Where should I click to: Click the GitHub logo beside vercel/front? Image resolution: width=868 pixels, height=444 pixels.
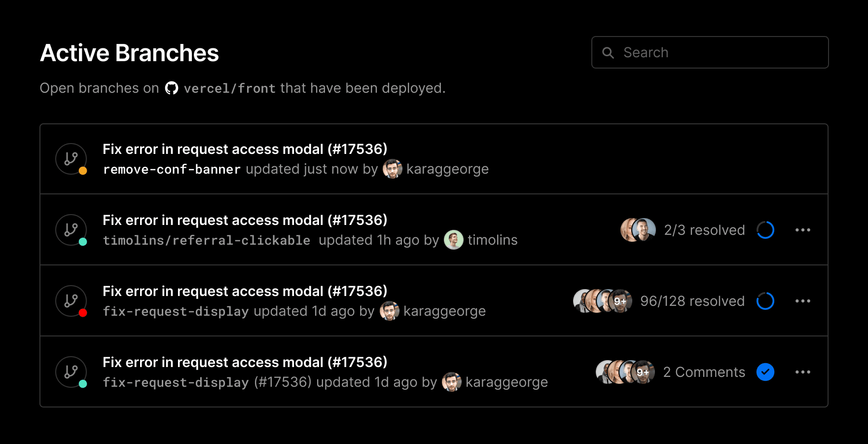tap(172, 88)
